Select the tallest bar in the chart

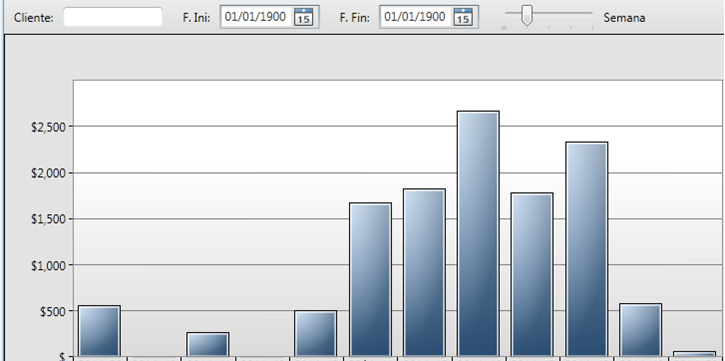pyautogui.click(x=479, y=233)
